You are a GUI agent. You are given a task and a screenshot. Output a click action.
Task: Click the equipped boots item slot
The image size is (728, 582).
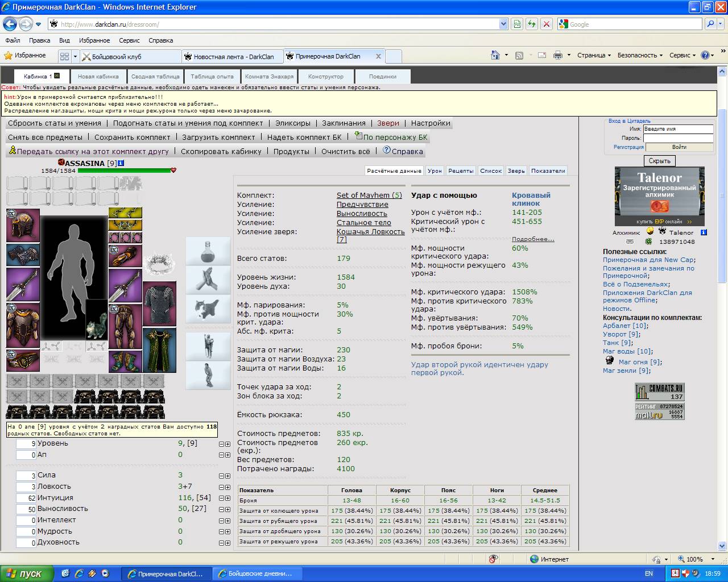tap(125, 362)
